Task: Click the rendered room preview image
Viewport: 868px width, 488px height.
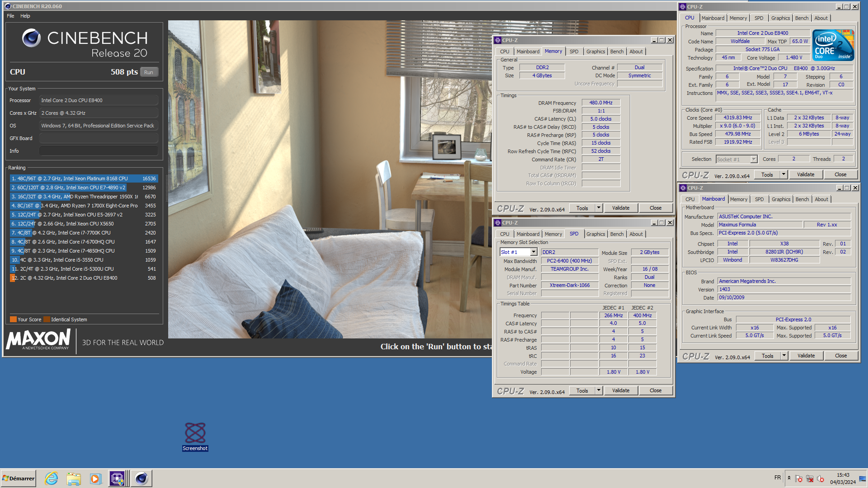Action: click(x=330, y=179)
